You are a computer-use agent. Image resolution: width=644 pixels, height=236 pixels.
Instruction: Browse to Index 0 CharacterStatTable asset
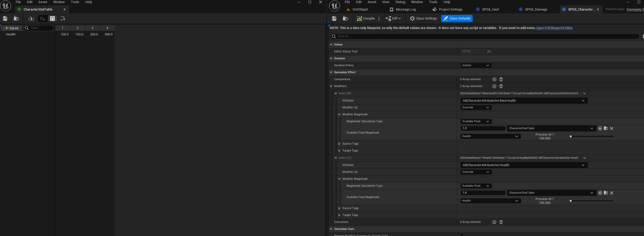tap(606, 128)
